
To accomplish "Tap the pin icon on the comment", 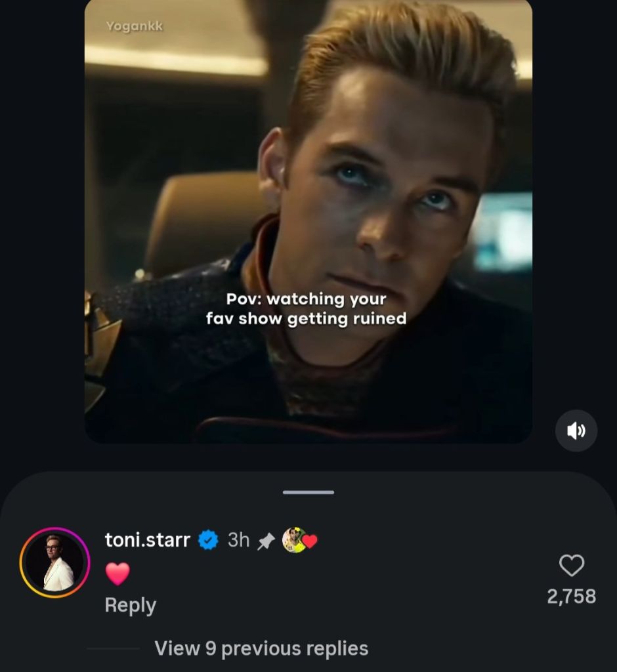I will coord(266,541).
